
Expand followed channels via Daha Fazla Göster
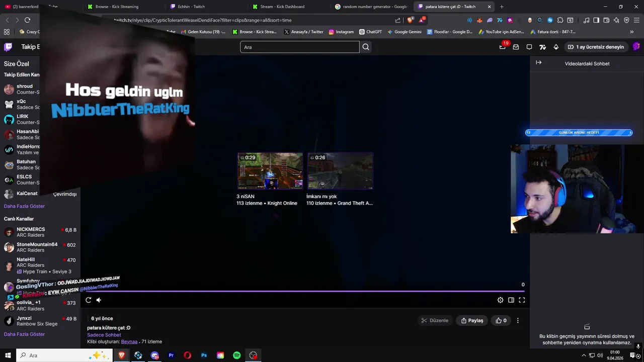tap(24, 206)
